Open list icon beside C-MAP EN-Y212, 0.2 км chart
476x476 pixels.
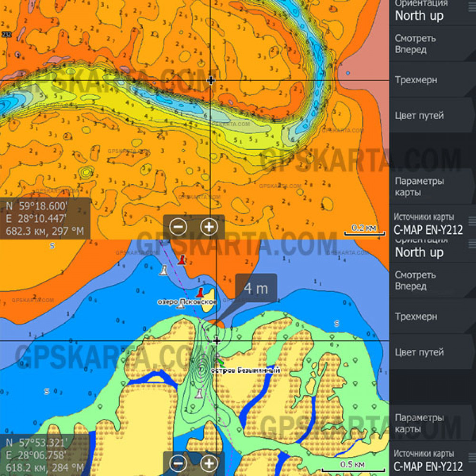[472, 221]
